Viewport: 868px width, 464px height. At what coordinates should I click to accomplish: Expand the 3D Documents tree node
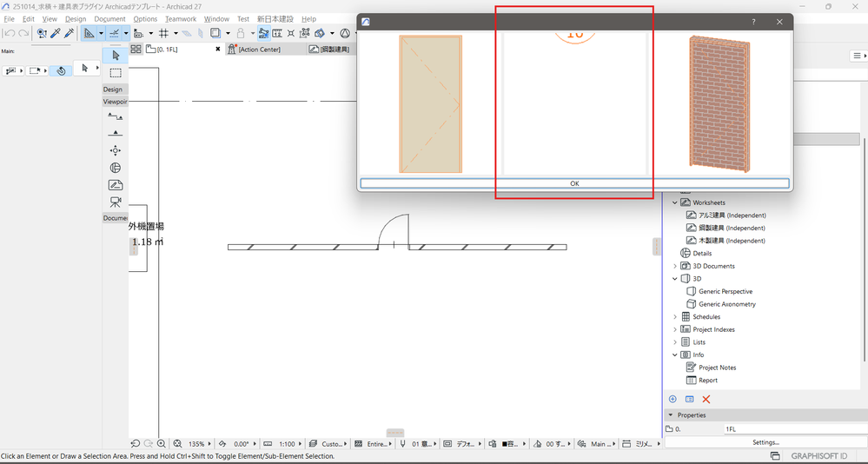click(675, 267)
